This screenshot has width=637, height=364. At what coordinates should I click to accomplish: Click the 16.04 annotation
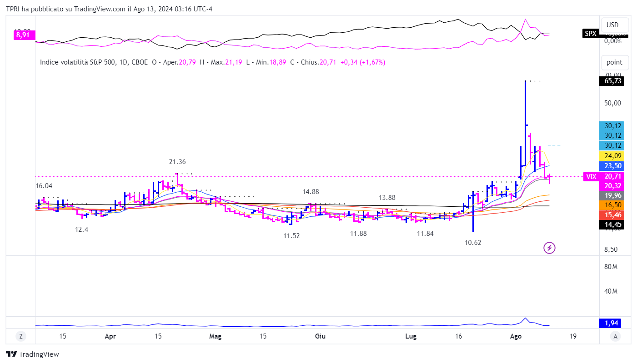coord(44,186)
